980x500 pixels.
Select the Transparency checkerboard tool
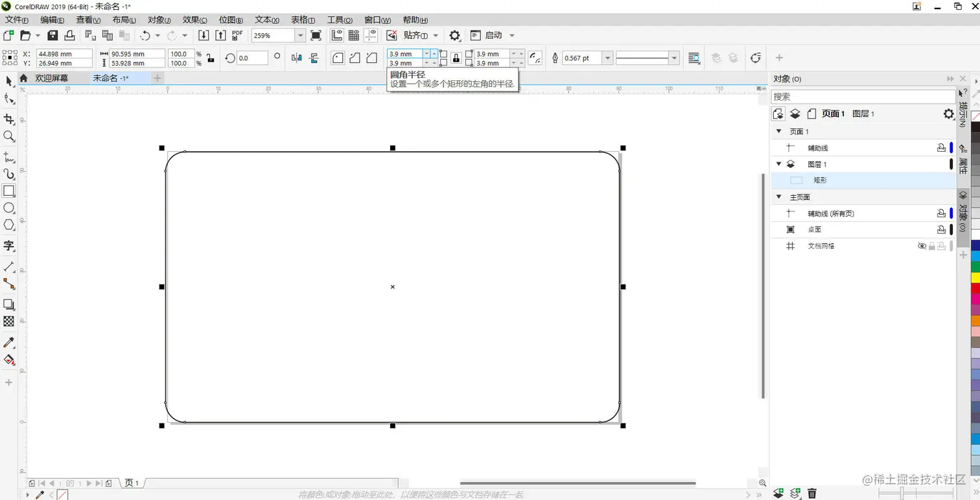9,321
